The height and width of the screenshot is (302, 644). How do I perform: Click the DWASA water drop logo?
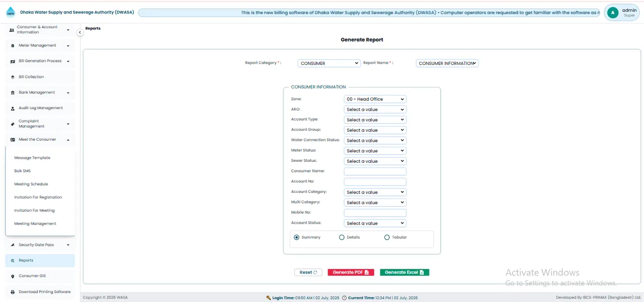(11, 13)
